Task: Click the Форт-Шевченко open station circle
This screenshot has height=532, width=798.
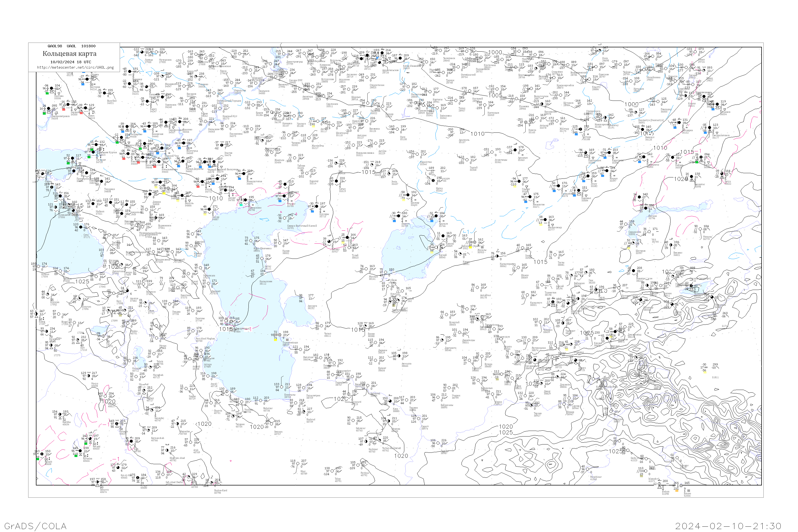Action: pos(251,241)
